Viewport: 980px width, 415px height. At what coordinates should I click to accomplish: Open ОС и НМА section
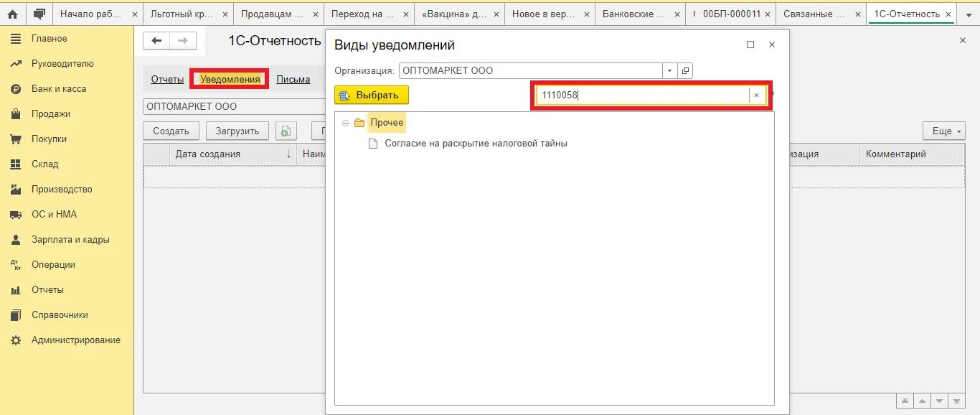point(54,215)
